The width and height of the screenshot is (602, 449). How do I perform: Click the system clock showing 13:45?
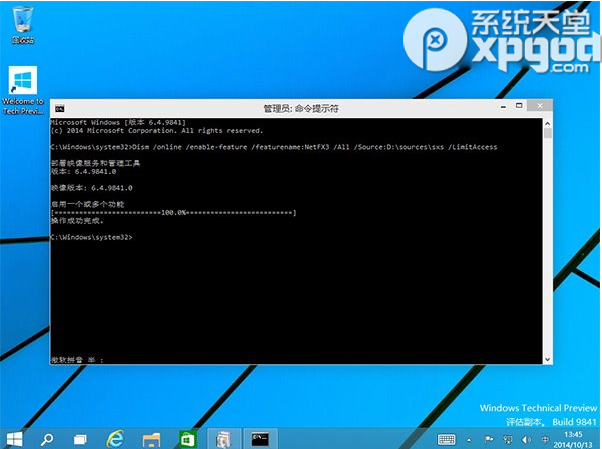[x=572, y=438]
